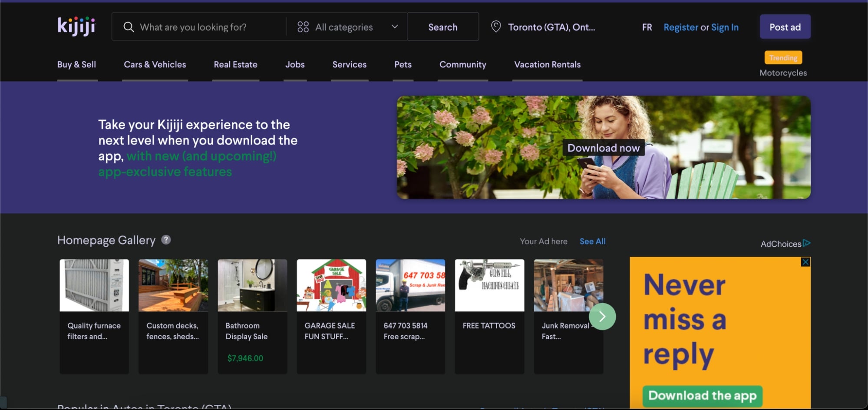Click the location pin icon
This screenshot has height=410, width=868.
click(496, 27)
